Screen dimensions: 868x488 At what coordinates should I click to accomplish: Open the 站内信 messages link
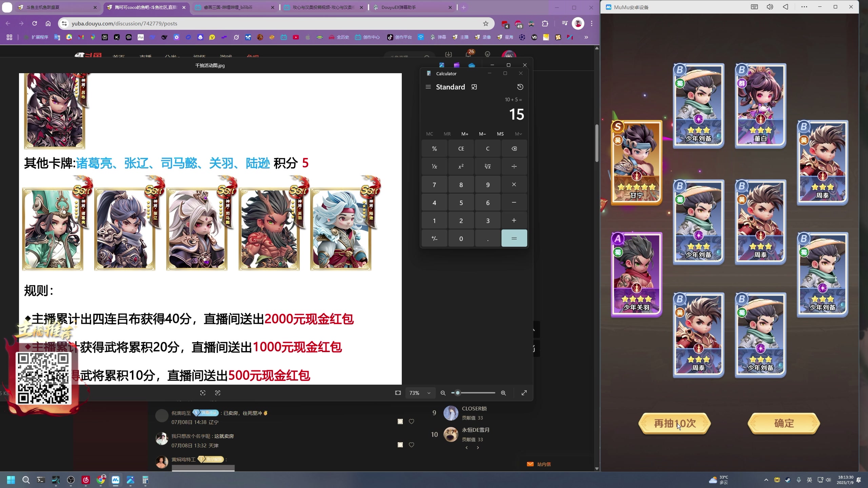[x=539, y=464]
